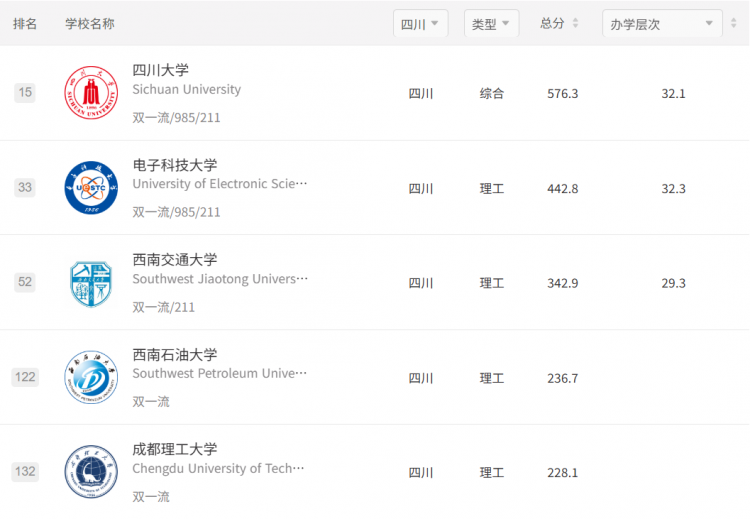Screen dimensions: 750x519
Task: Open the 西南石油大学 school link
Action: (x=175, y=354)
